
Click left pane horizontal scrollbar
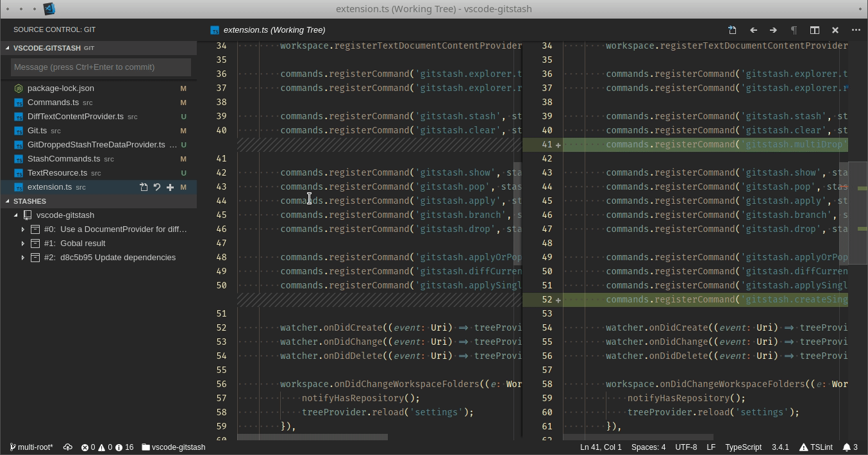[312, 437]
